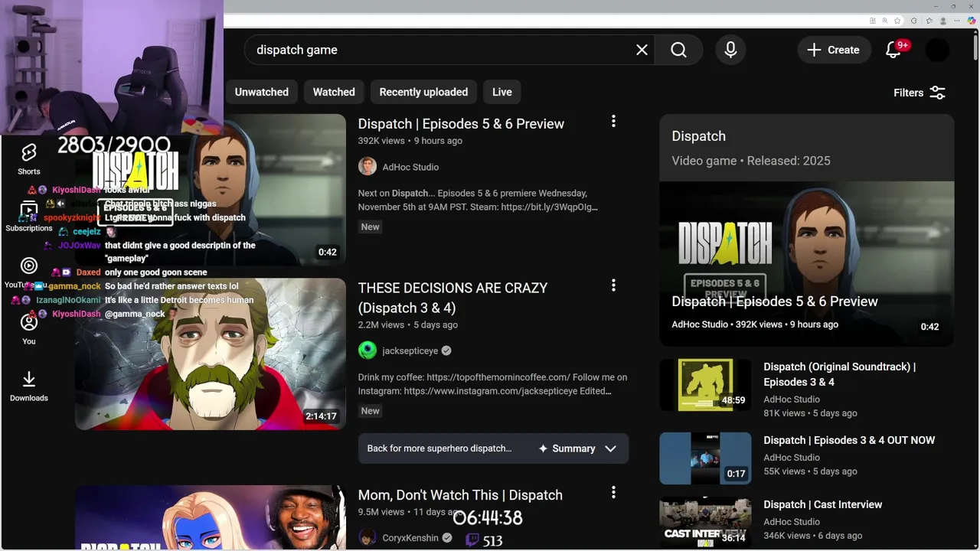This screenshot has height=551, width=980.
Task: Open browser extensions puzzle icon
Action: tap(913, 21)
